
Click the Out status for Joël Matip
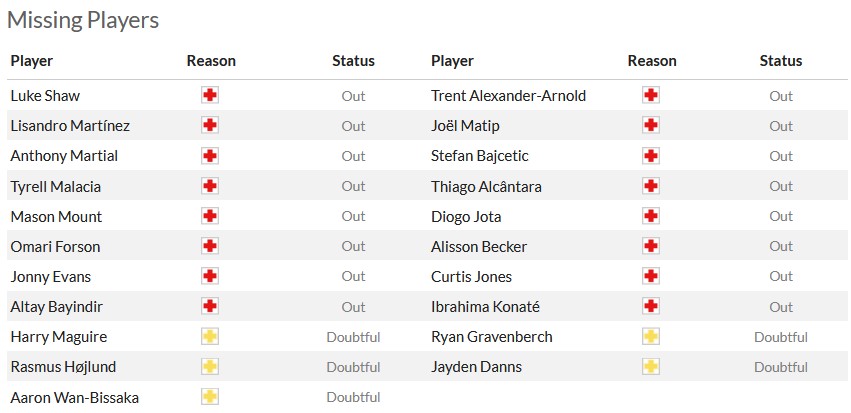(781, 126)
